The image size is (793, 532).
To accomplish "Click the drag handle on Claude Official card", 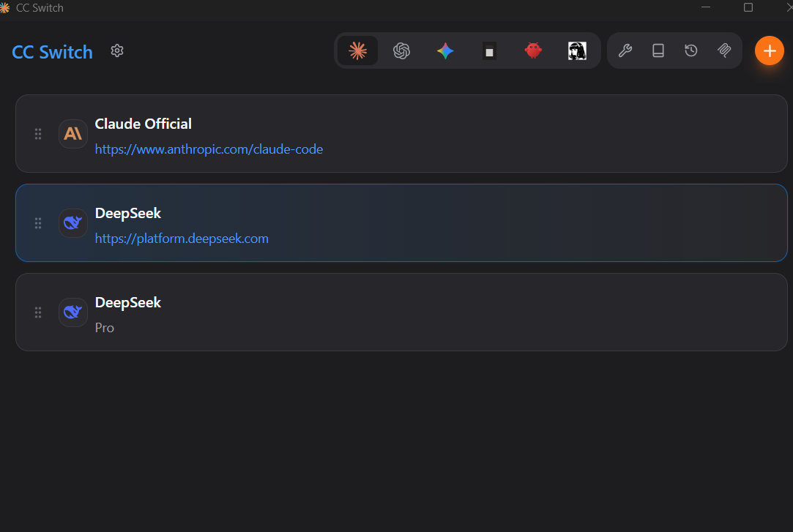I will click(38, 134).
